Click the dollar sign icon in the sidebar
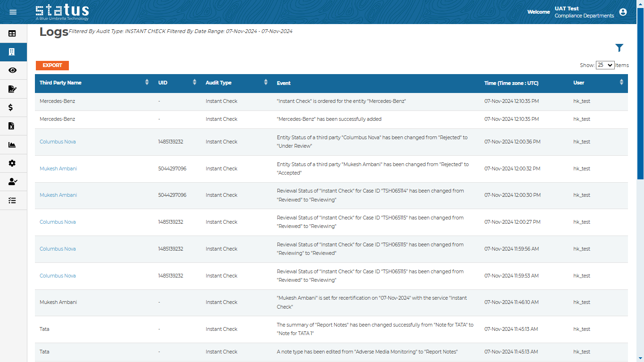Viewport: 644px width, 362px height. (x=11, y=108)
